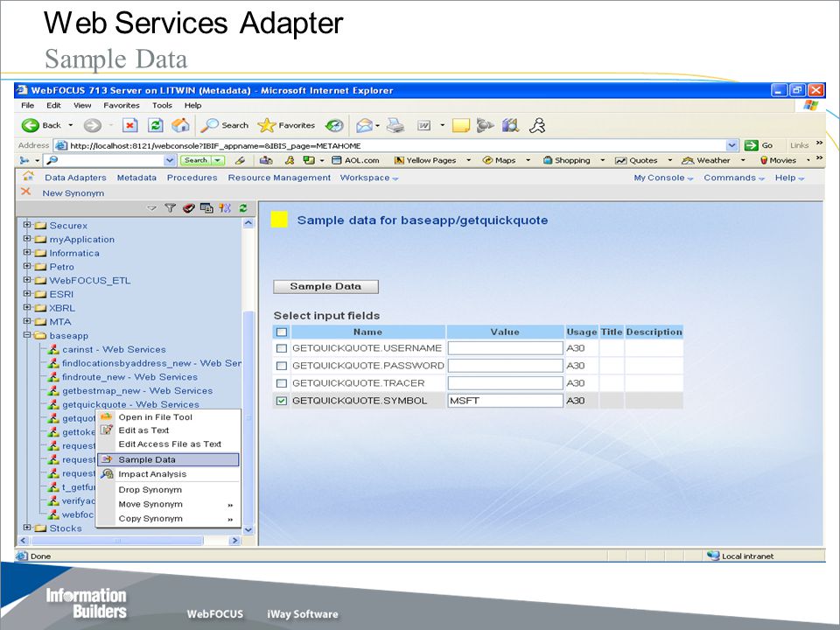
Task: Click the IE Back arrow icon
Action: 31,125
